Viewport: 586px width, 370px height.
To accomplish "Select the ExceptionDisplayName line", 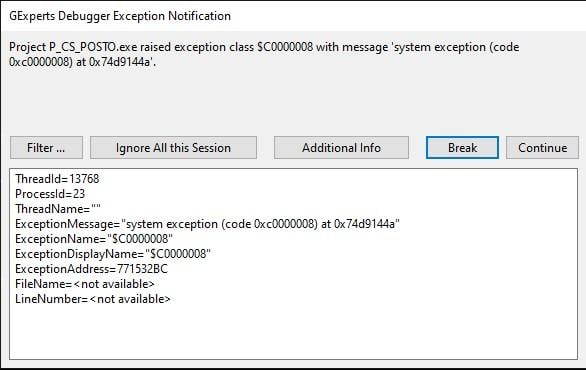I will [113, 254].
